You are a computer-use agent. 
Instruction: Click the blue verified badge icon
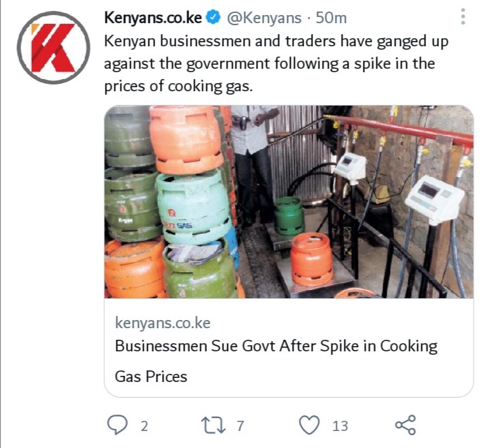[214, 18]
